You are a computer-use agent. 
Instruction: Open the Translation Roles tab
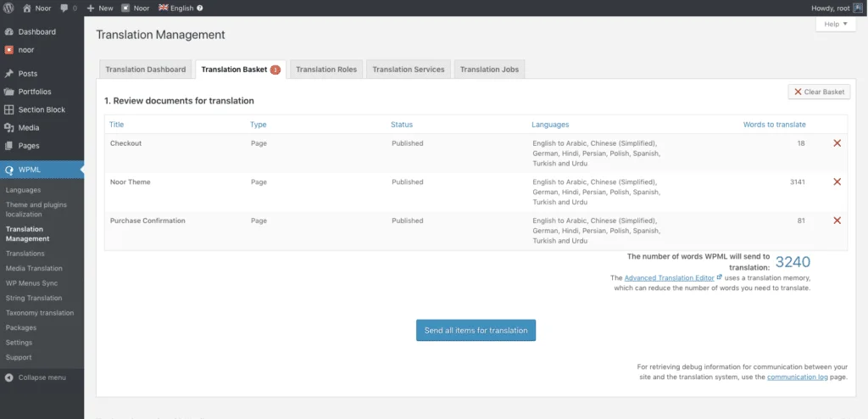coord(326,70)
